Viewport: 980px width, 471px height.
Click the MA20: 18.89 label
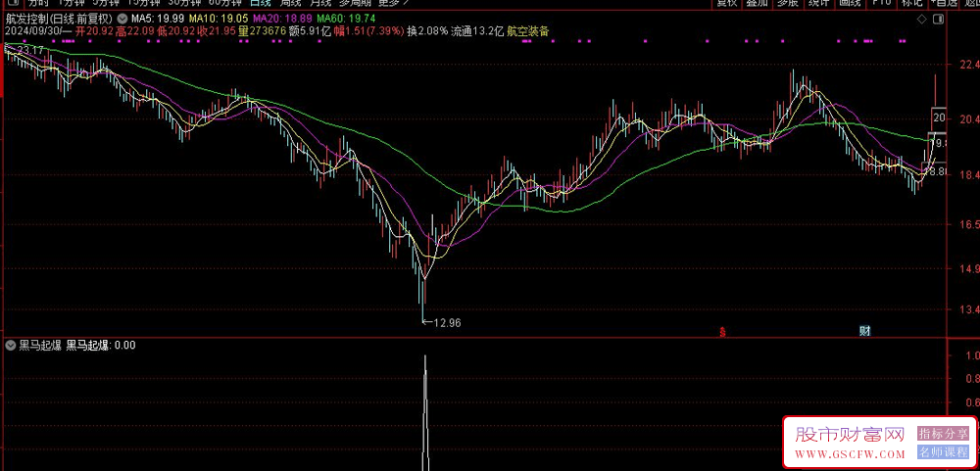(x=280, y=20)
